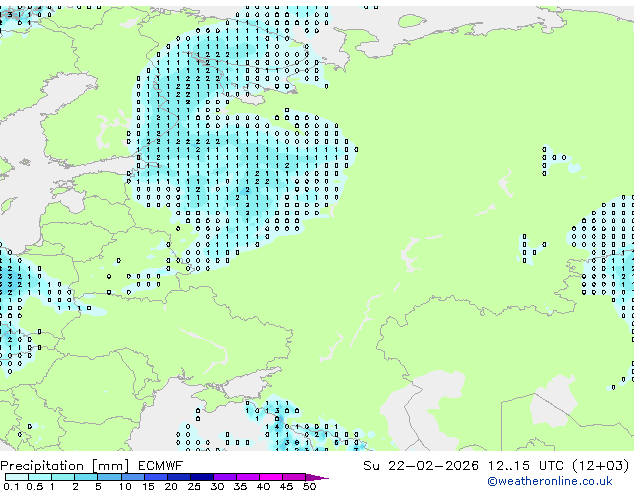Click the "10" legend value label
This screenshot has height=490, width=634.
pyautogui.click(x=125, y=486)
